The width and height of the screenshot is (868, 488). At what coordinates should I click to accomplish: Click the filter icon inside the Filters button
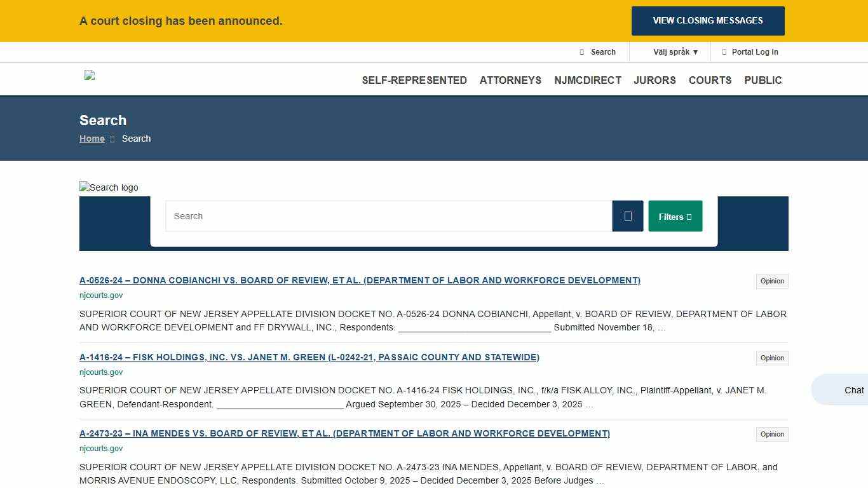[x=688, y=216]
